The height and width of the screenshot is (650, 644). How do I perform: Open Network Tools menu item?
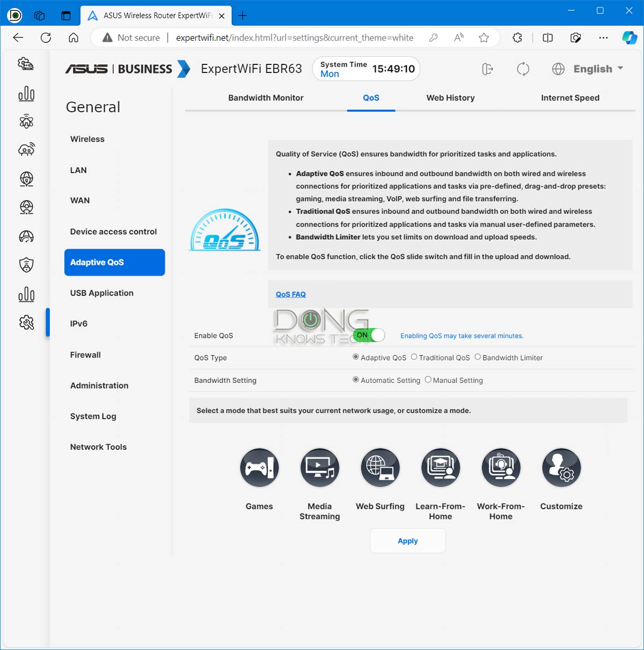98,447
